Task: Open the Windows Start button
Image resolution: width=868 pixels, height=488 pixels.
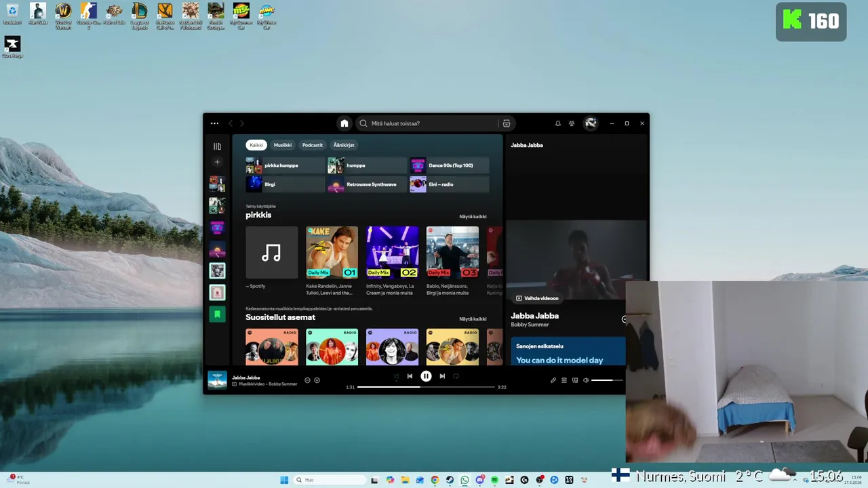Action: click(x=285, y=480)
